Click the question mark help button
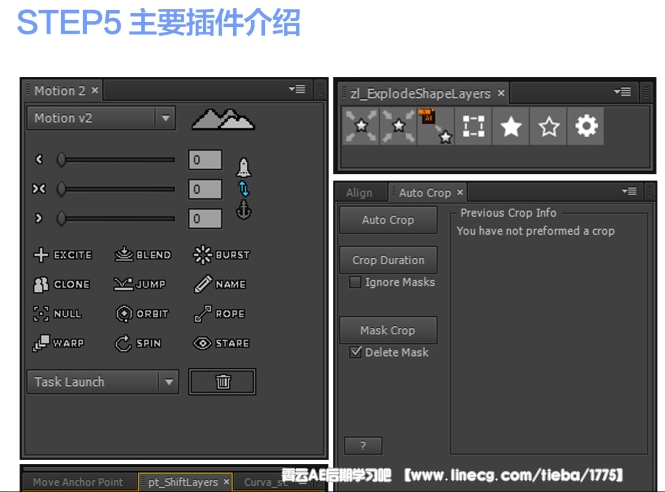 [x=363, y=446]
